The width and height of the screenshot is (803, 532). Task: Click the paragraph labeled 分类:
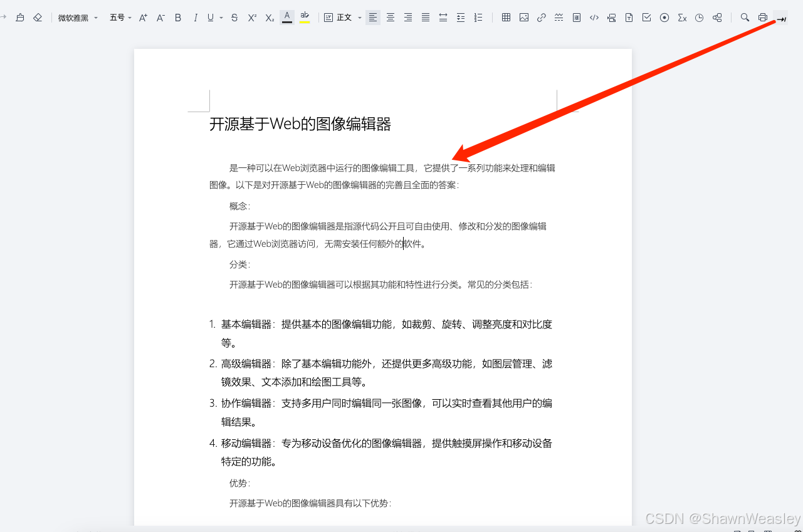click(x=239, y=264)
